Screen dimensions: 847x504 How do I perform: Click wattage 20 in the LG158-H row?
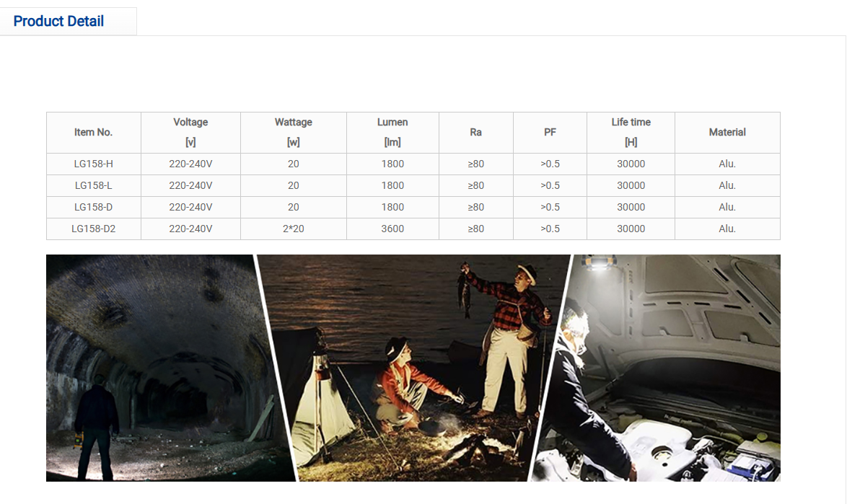[294, 164]
